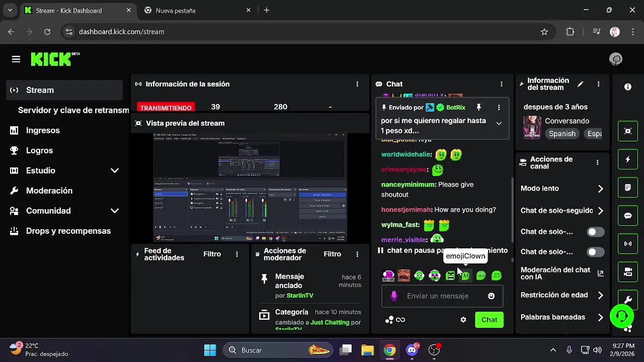Screen dimensions: 644x362
Task: Select the last smiling green emote in quick bar
Action: [497, 276]
